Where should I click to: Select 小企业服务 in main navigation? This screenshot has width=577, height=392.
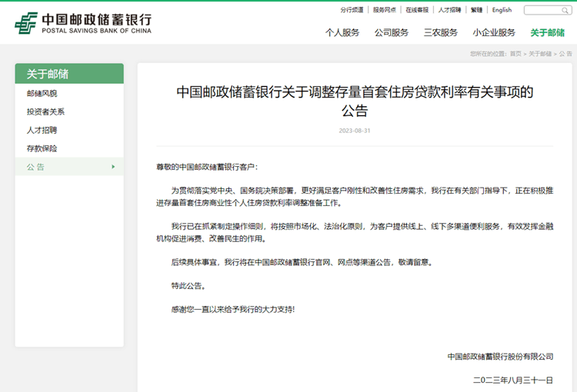tap(494, 32)
